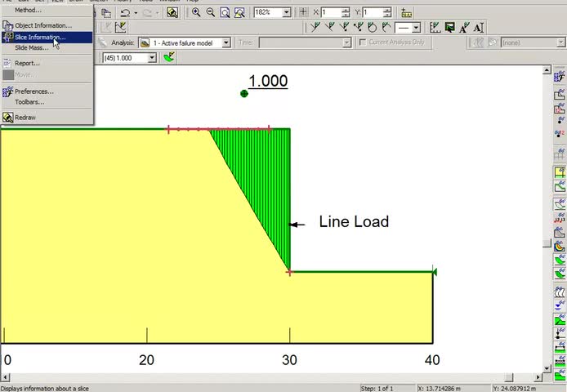Open the 182% zoom level dropdown
Screen dimensions: 567x392
click(x=287, y=12)
